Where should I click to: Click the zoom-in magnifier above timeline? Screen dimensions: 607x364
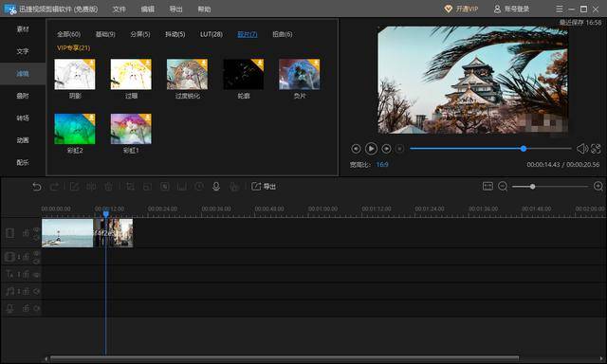[598, 187]
